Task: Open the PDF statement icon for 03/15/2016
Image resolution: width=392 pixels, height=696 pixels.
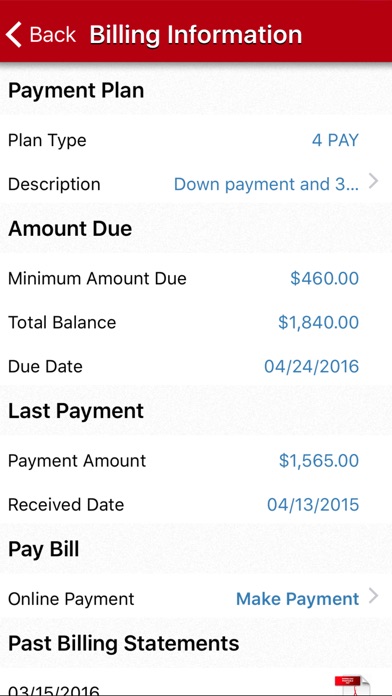Action: pyautogui.click(x=352, y=685)
